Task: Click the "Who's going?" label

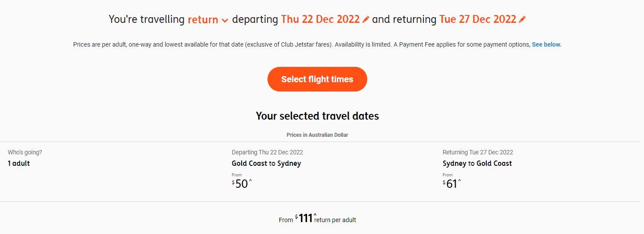Action: pyautogui.click(x=25, y=152)
